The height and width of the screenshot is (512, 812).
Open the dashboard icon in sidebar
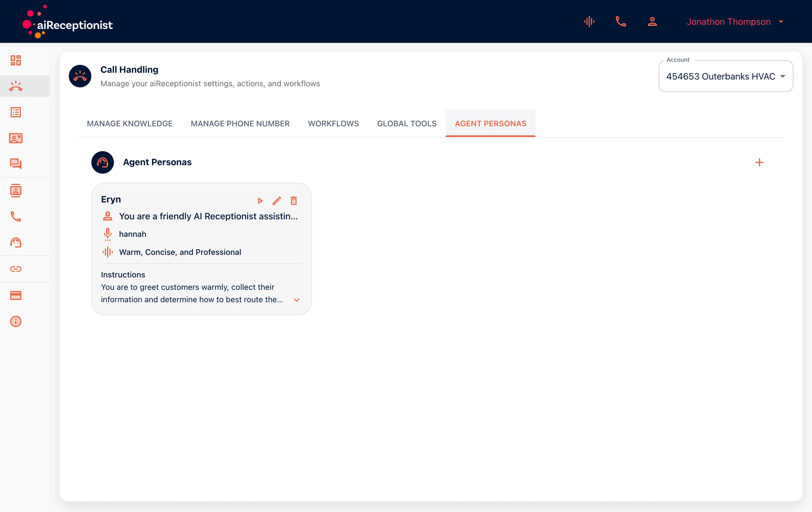point(16,60)
